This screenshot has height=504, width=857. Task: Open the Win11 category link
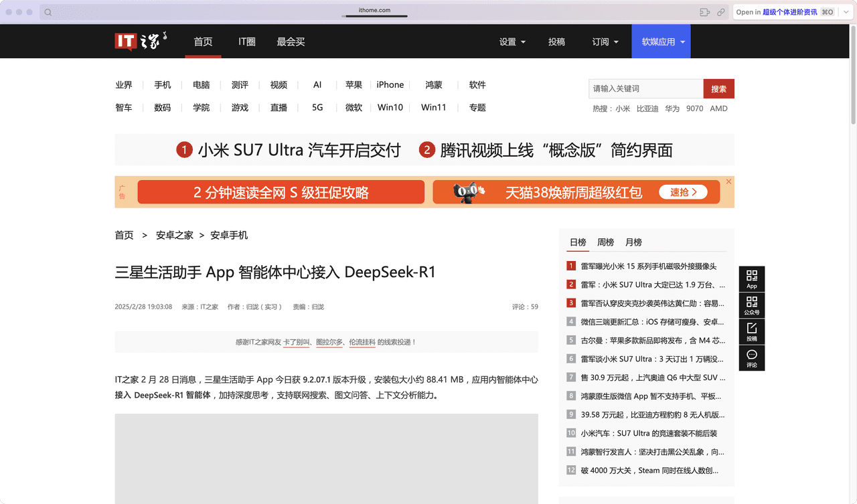pyautogui.click(x=434, y=107)
